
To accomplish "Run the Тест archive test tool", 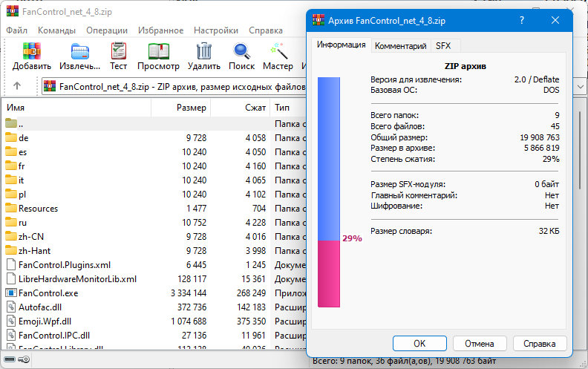I will [119, 51].
